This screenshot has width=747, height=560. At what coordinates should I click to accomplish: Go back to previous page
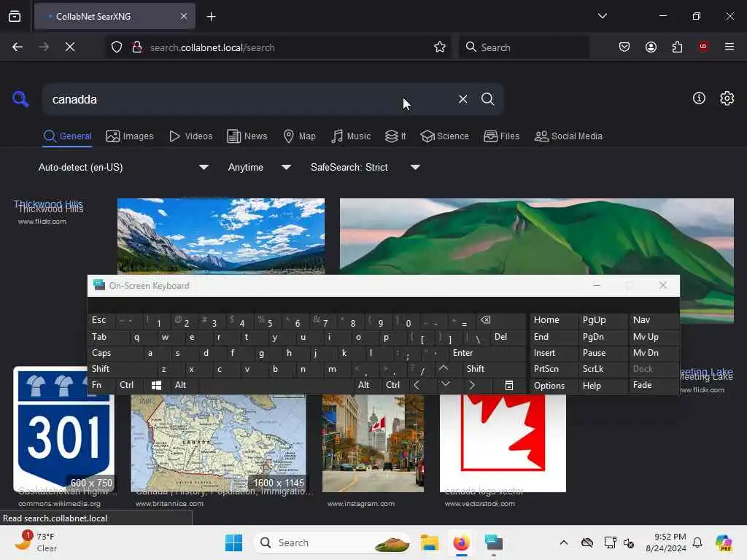coord(18,47)
